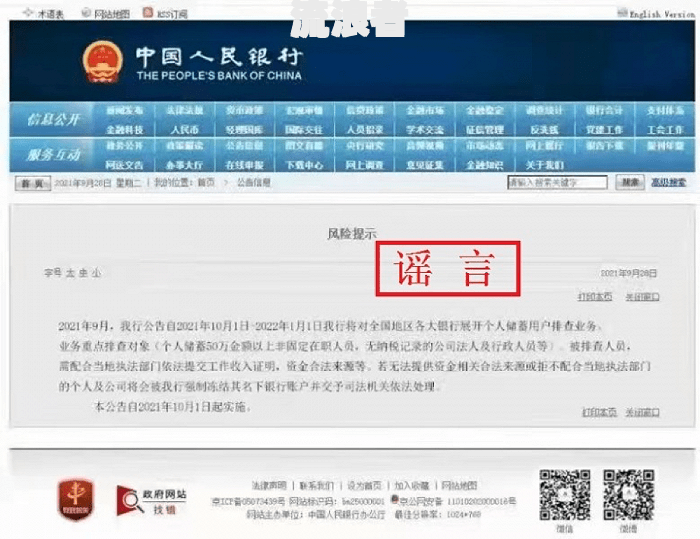Open 党建工作 navigation item
Screen dimensions: 700x539
coord(604,130)
